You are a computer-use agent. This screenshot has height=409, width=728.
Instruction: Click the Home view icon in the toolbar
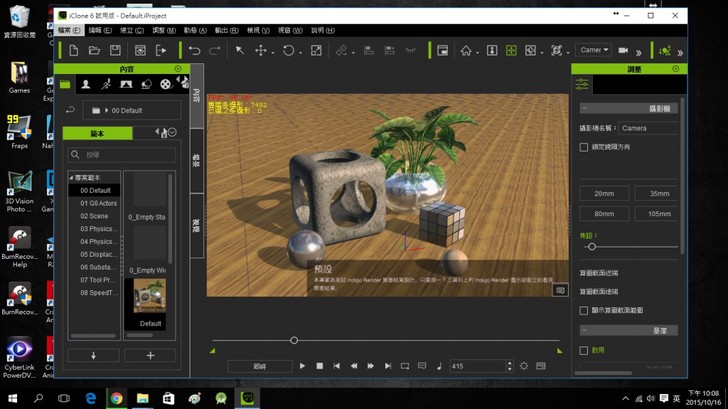click(x=466, y=50)
